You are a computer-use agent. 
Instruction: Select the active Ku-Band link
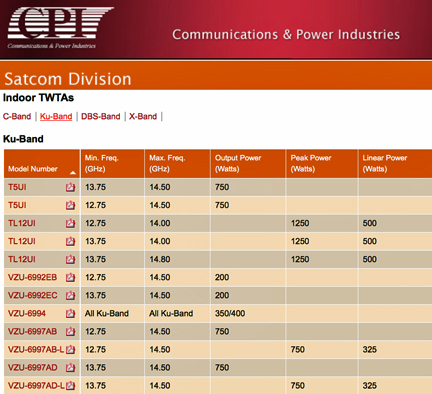(56, 116)
